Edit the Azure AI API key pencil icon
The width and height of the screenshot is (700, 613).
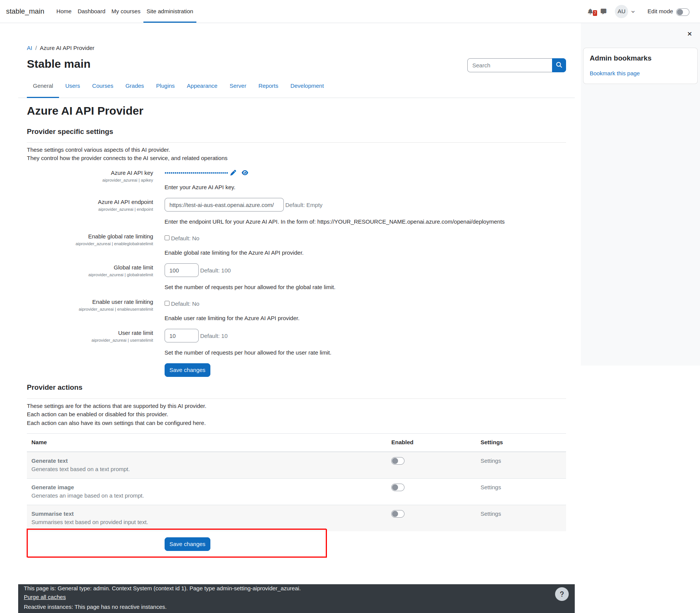click(233, 173)
